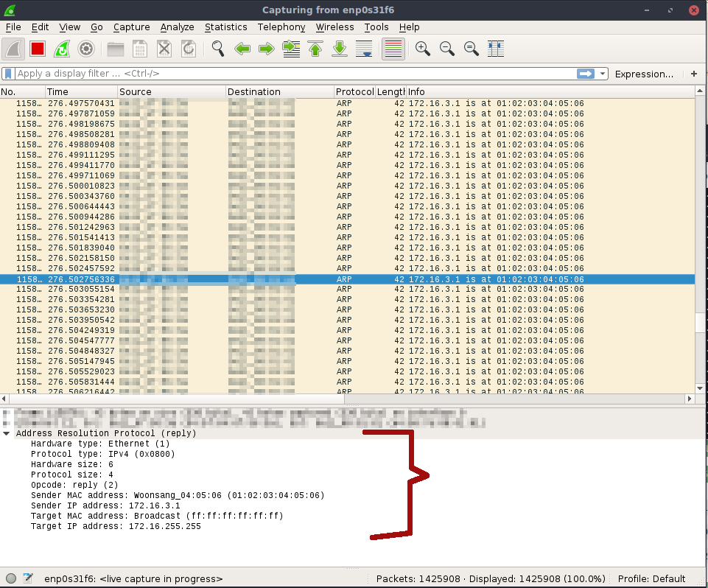Reset text zoom to normal size
Viewport: 708px width, 588px height.
click(x=472, y=49)
